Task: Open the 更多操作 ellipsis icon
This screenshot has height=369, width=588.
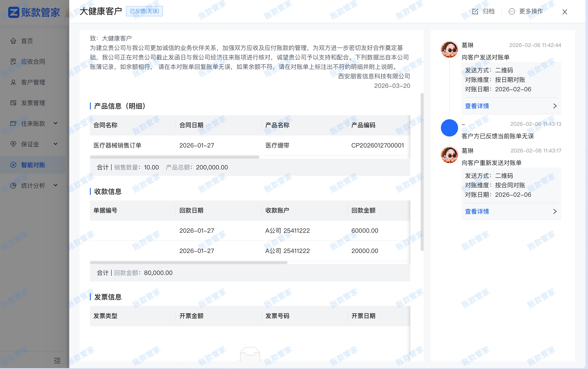Action: (x=512, y=11)
